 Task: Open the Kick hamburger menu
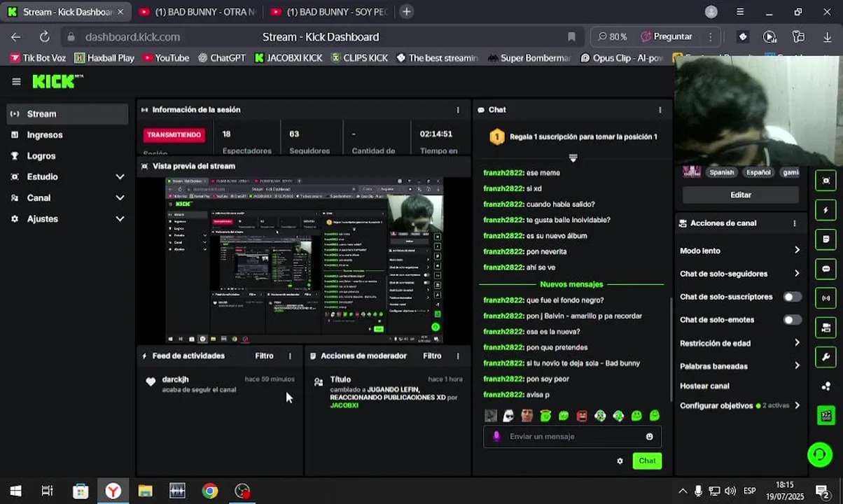tap(16, 82)
